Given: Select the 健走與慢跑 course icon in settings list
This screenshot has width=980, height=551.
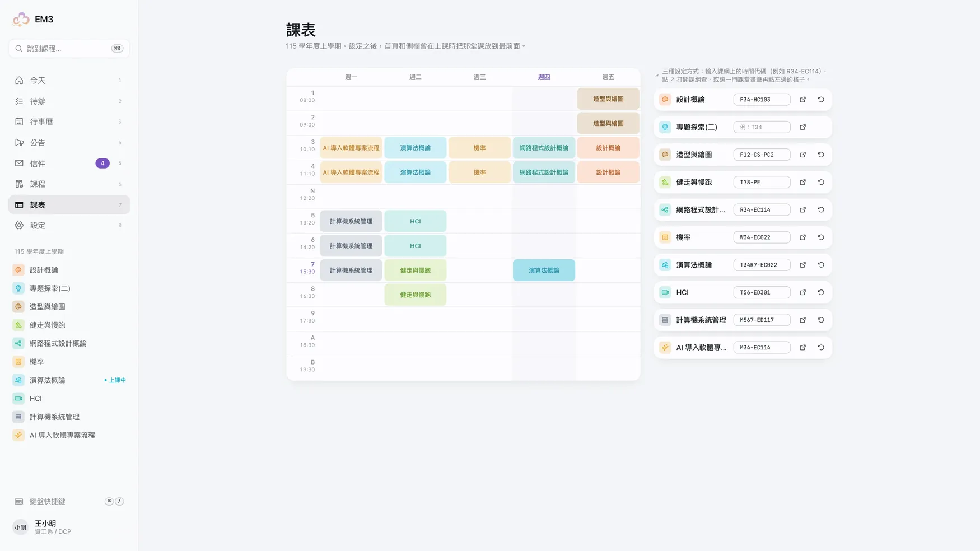Looking at the screenshot, I should tap(665, 182).
